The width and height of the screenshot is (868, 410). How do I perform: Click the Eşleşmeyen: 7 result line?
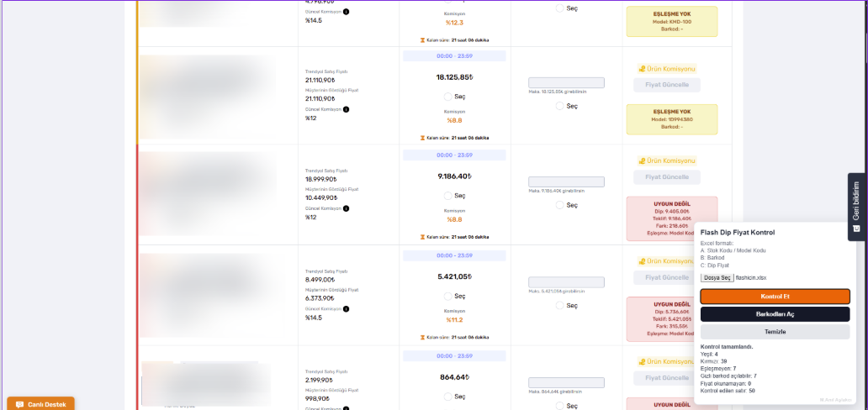pyautogui.click(x=718, y=369)
